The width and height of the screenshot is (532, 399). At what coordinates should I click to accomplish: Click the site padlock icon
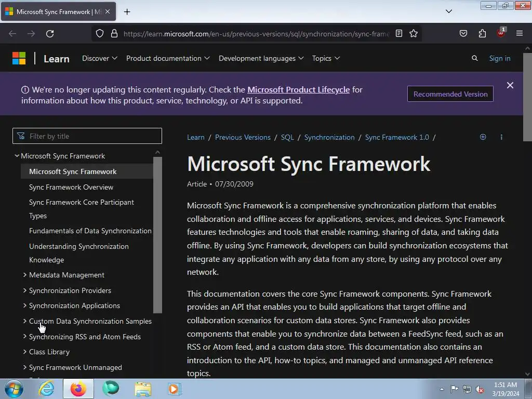[114, 34]
